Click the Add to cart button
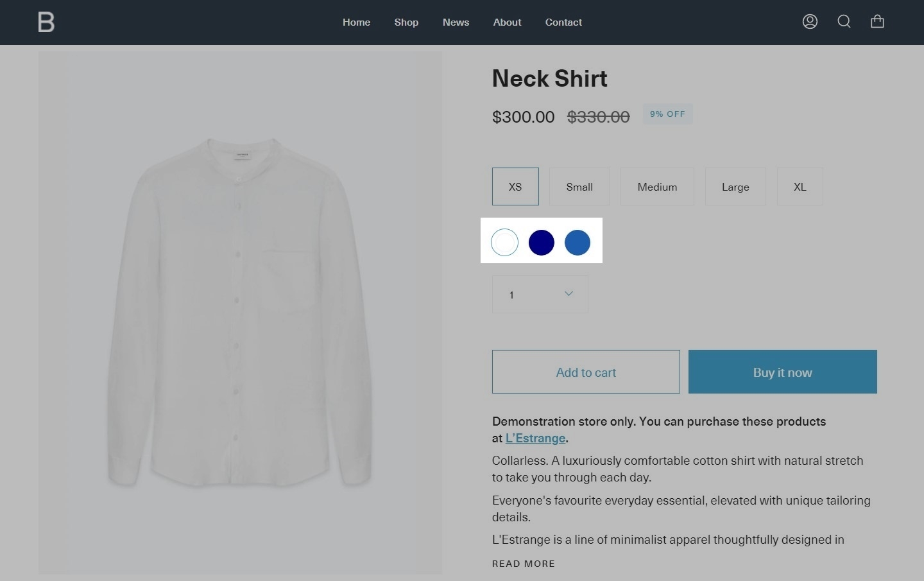 586,372
